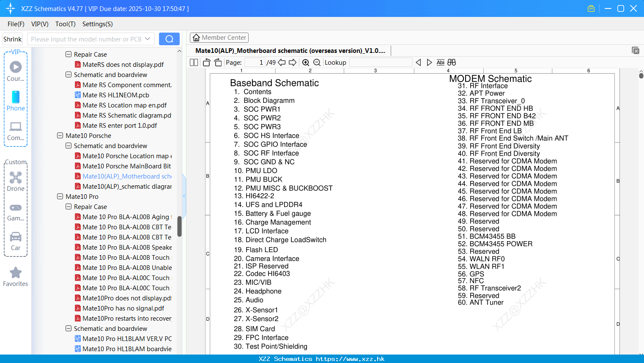Screen dimensions: 644x363
Task: Open Mate RS enter port 1.0.pdf
Action: [x=116, y=125]
